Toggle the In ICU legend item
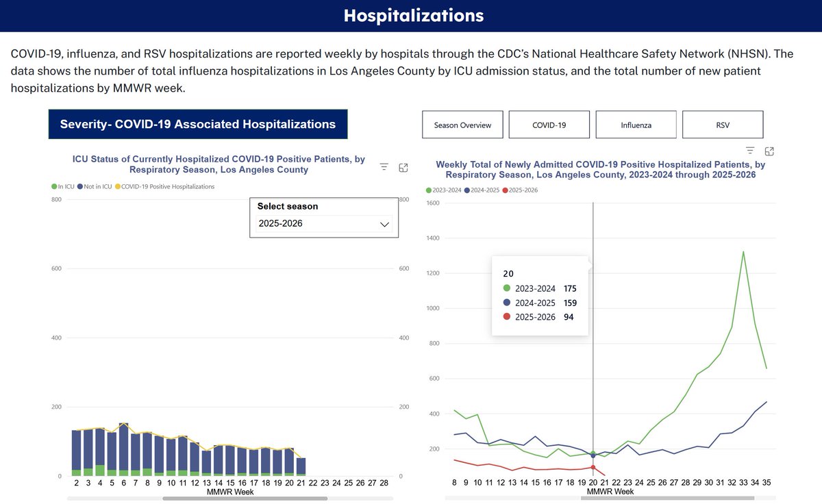 [x=63, y=186]
